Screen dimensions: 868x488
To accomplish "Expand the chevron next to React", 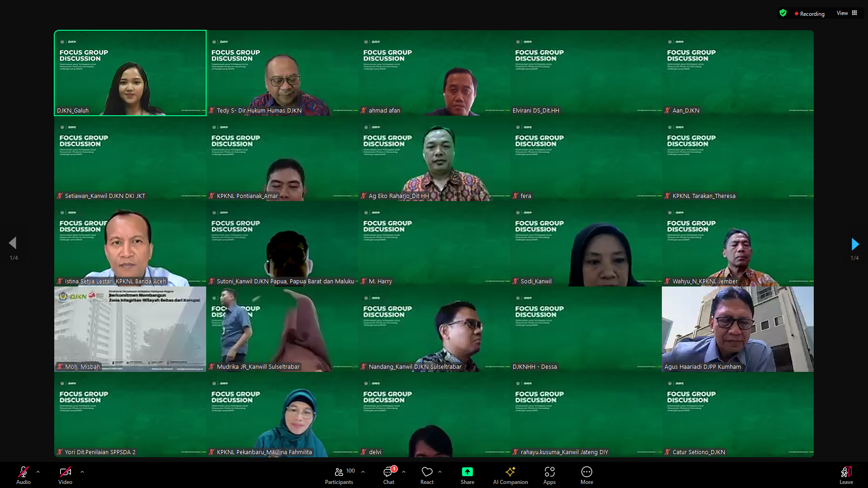I will coord(440,472).
